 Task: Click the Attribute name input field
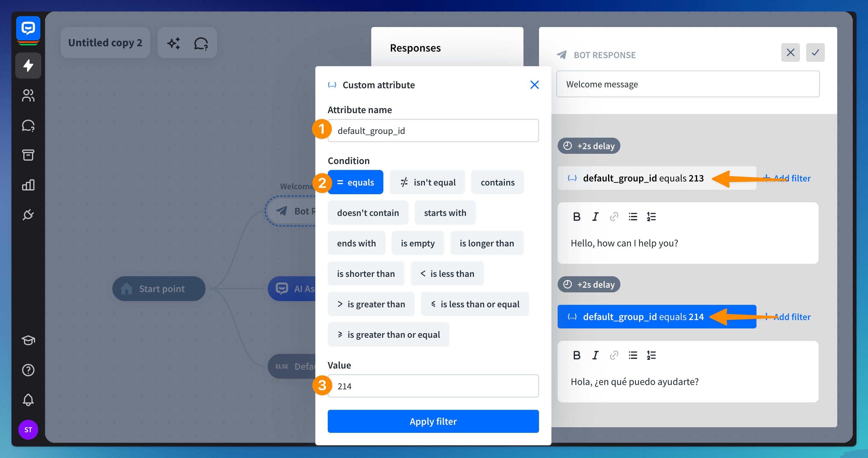click(433, 131)
